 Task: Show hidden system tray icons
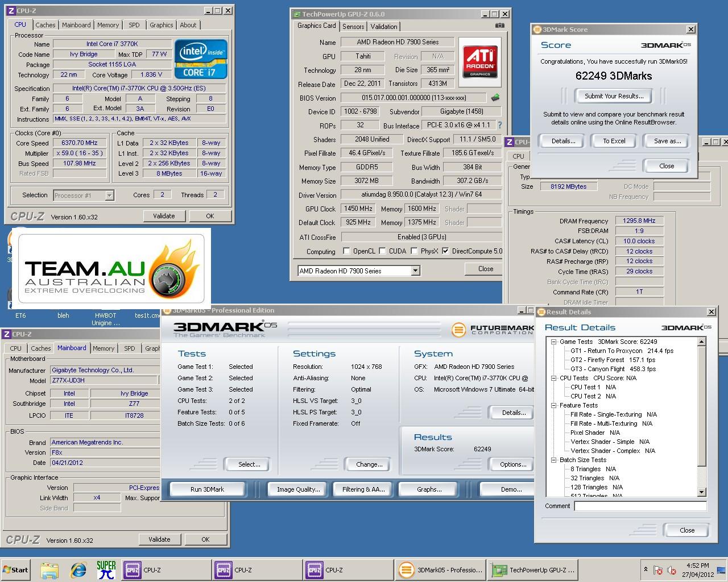tap(646, 569)
